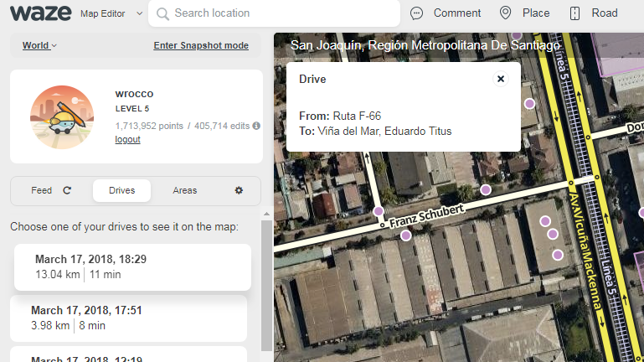Click the Comment speech bubble icon

click(x=416, y=13)
